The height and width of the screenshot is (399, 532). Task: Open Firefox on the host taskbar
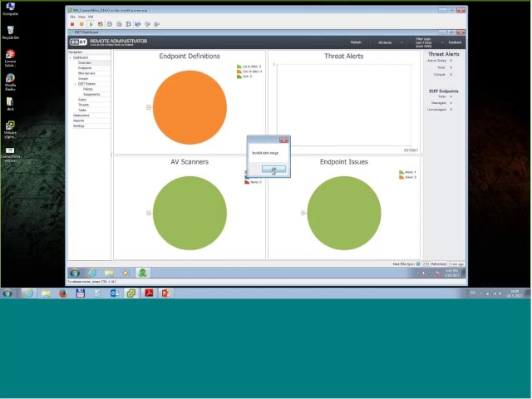point(63,293)
